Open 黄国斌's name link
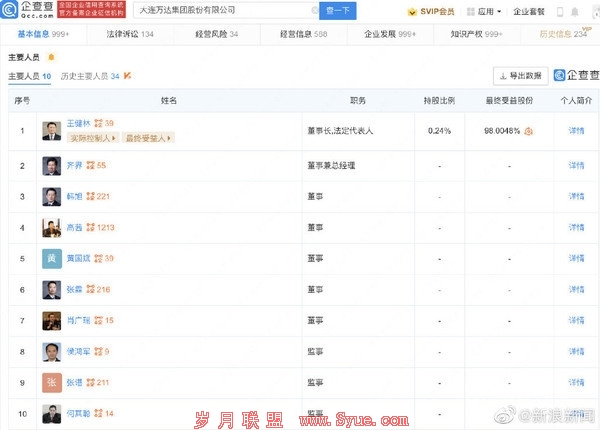Screen dimensions: 600x430 coord(78,258)
